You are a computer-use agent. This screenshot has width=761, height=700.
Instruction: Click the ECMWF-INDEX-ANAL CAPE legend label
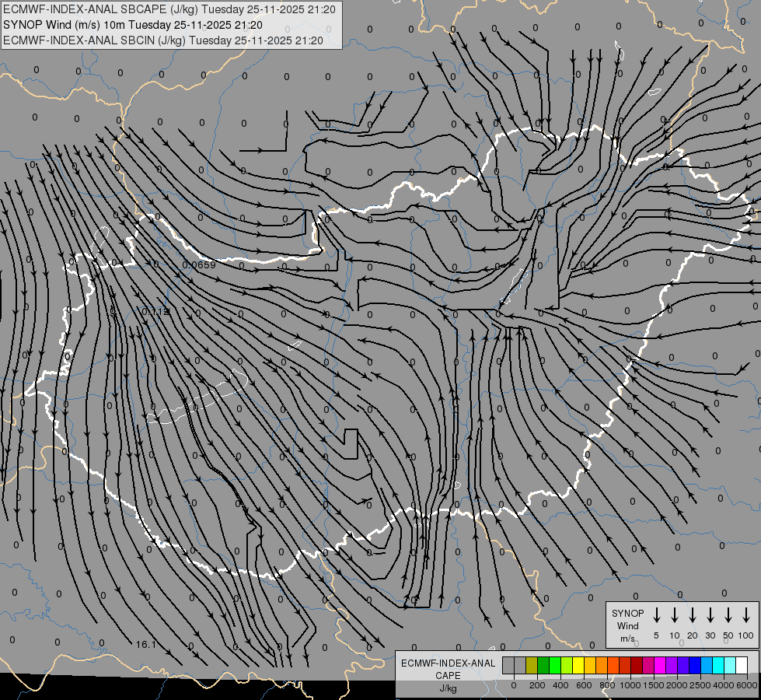pos(448,670)
